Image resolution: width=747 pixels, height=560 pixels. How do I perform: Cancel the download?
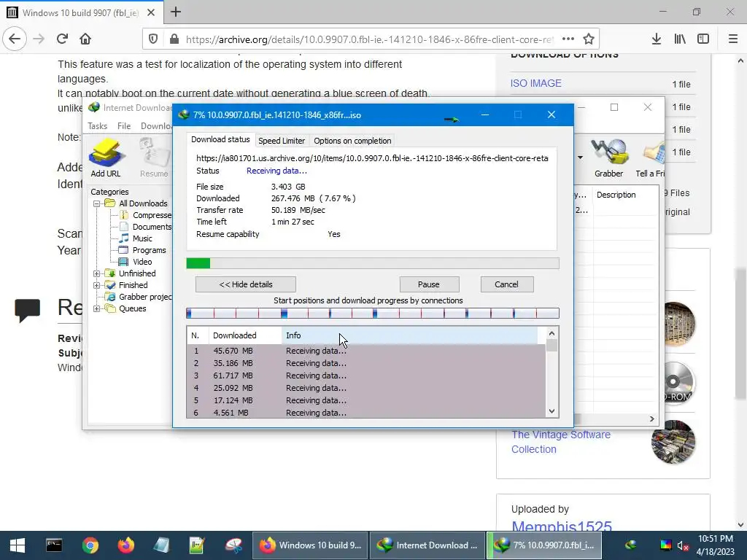click(506, 284)
